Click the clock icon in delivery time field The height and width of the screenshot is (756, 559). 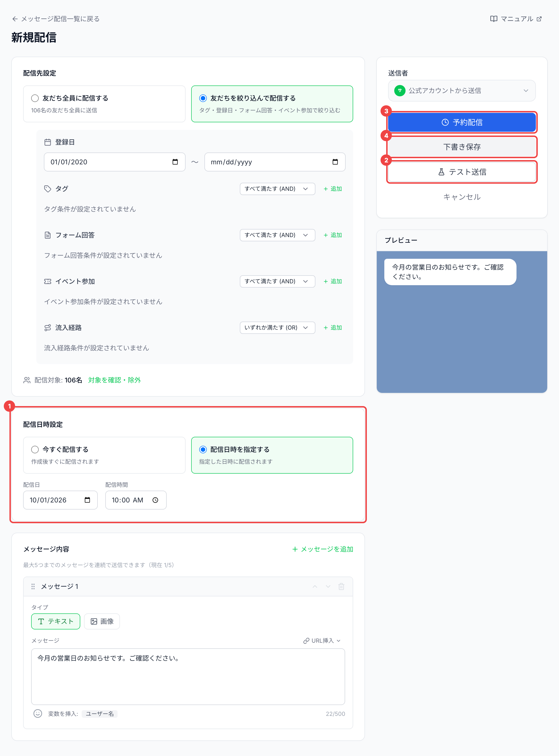pos(155,500)
